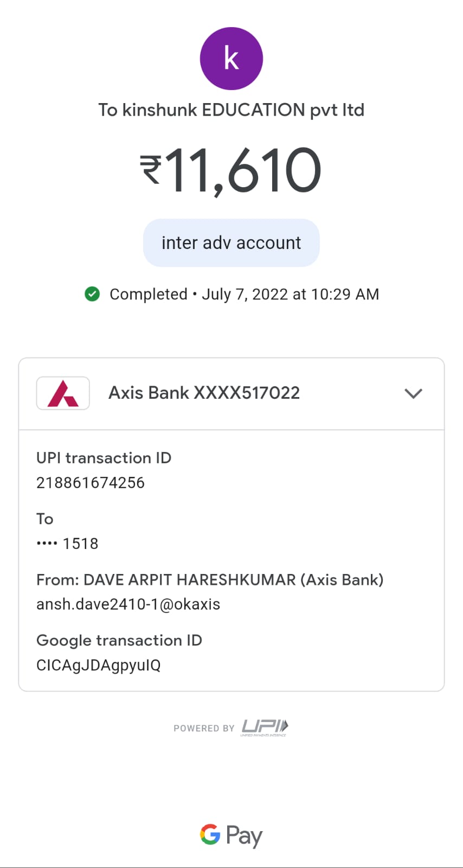Click the 'Pay' wordmark at the bottom
The width and height of the screenshot is (463, 868).
[244, 835]
